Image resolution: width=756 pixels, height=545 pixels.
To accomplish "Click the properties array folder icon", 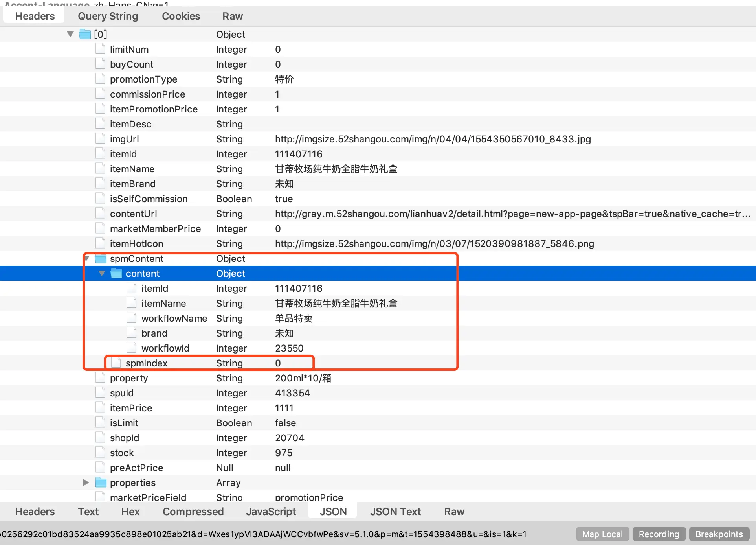I will pyautogui.click(x=101, y=482).
